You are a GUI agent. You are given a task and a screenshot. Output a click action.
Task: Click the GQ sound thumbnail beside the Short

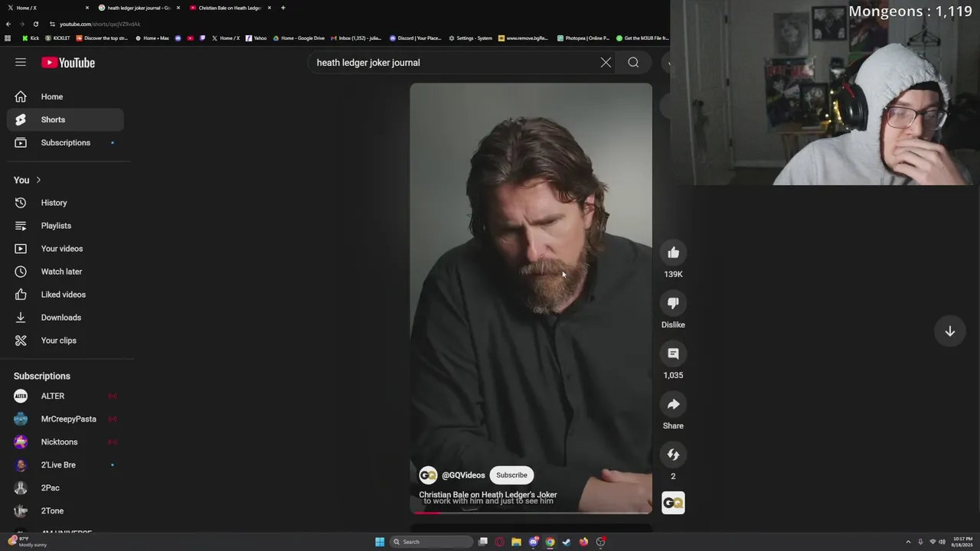click(x=673, y=503)
